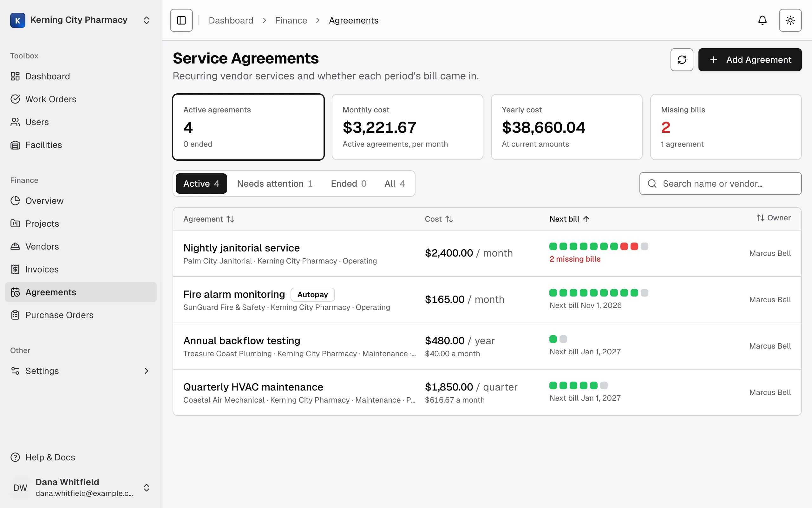The height and width of the screenshot is (508, 812).
Task: Switch to the All tab
Action: [395, 184]
